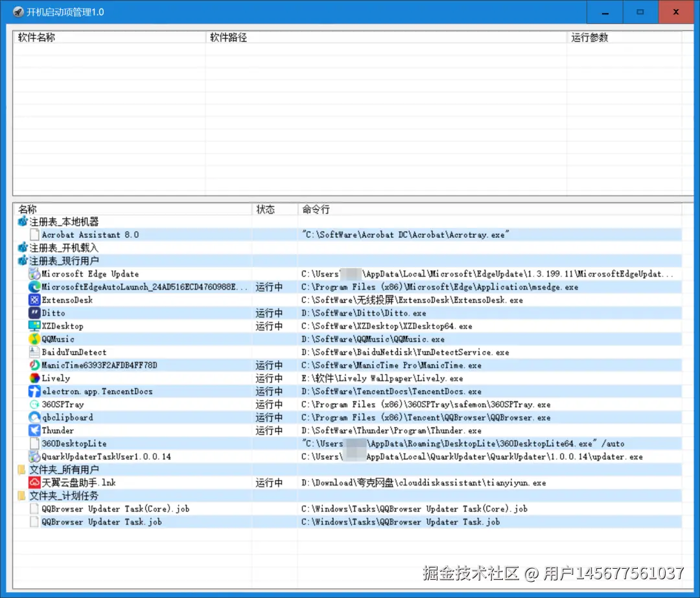700x598 pixels.
Task: Sort by the 软件名称 column header
Action: (x=110, y=38)
